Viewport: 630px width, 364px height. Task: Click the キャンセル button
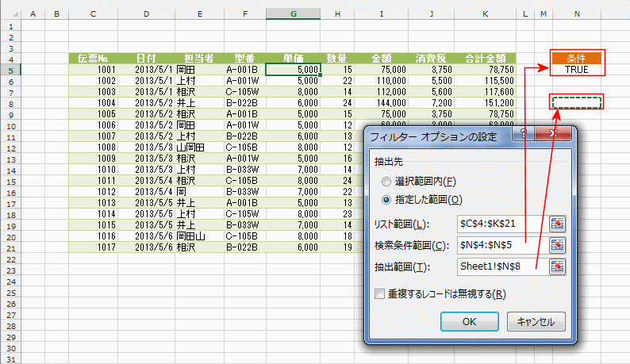click(536, 321)
